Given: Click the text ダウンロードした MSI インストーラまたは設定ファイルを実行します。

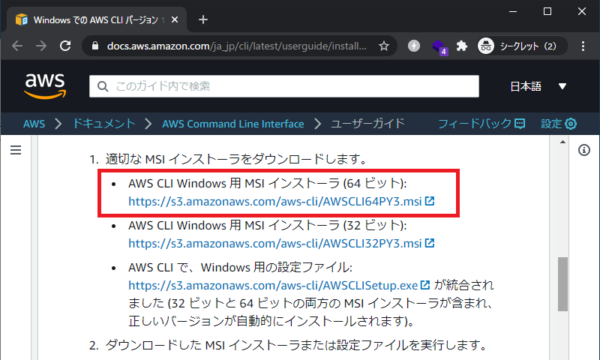Looking at the screenshot, I should point(296,345).
